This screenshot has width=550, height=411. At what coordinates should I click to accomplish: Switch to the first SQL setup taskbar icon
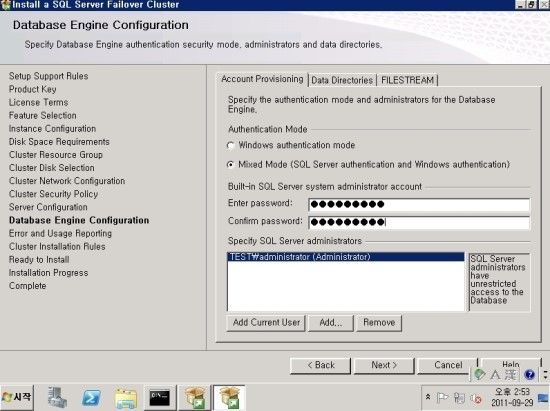pos(195,398)
